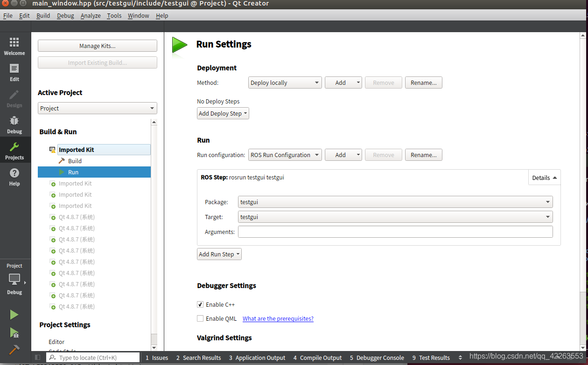Click the project list scroll-down arrow
This screenshot has width=588, height=365.
(154, 347)
